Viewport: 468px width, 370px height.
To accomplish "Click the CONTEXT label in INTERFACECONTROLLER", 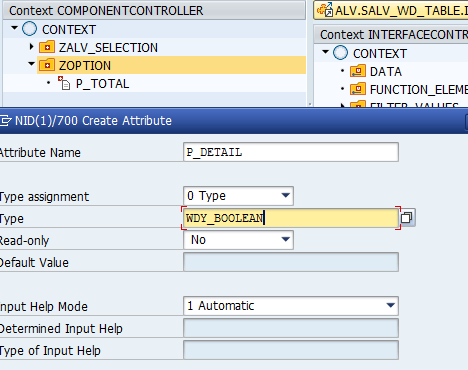I will tap(380, 54).
